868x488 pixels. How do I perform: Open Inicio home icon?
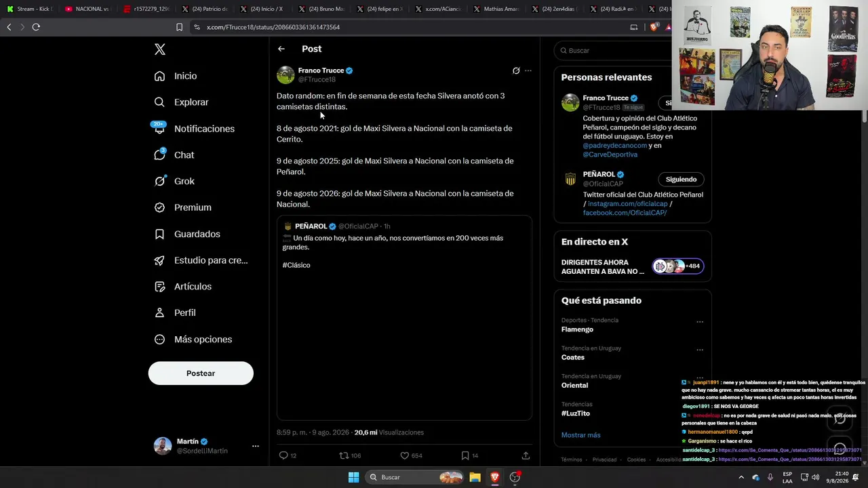pyautogui.click(x=159, y=76)
